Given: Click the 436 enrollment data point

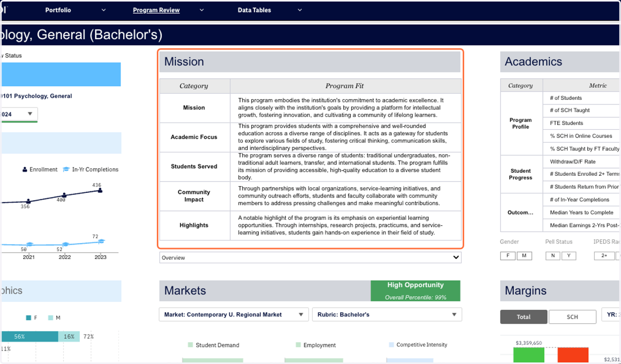Looking at the screenshot, I should tap(100, 190).
